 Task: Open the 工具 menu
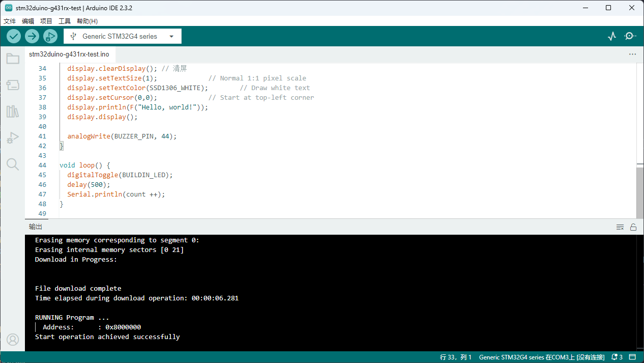pyautogui.click(x=65, y=21)
